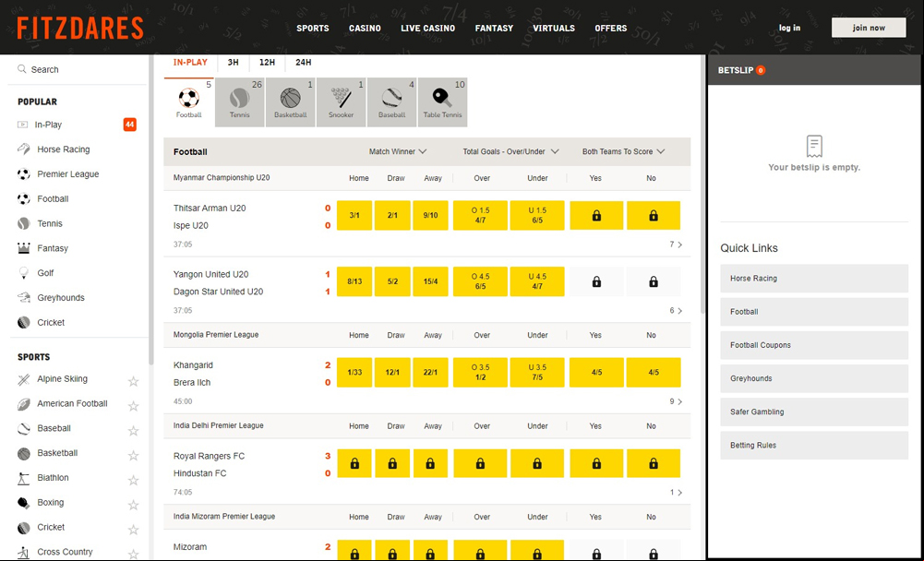The height and width of the screenshot is (561, 924).
Task: Select the Tennis sport icon tab
Action: (239, 101)
